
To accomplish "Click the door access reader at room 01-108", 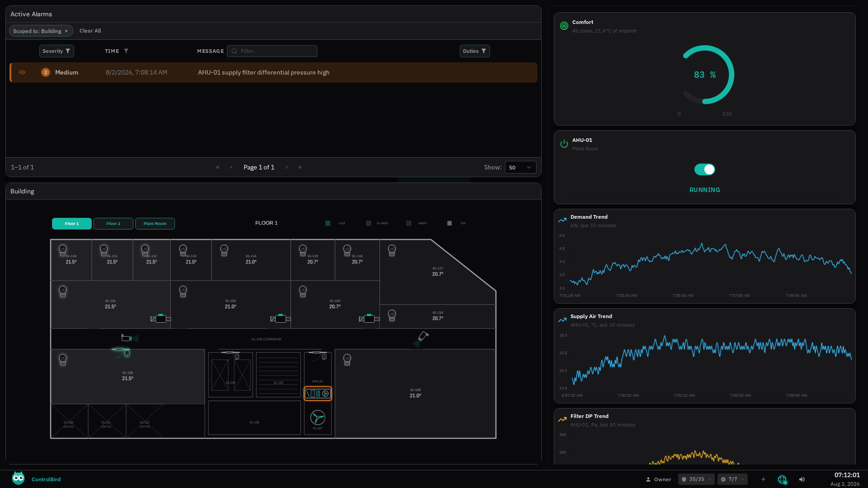I will pyautogui.click(x=127, y=354).
